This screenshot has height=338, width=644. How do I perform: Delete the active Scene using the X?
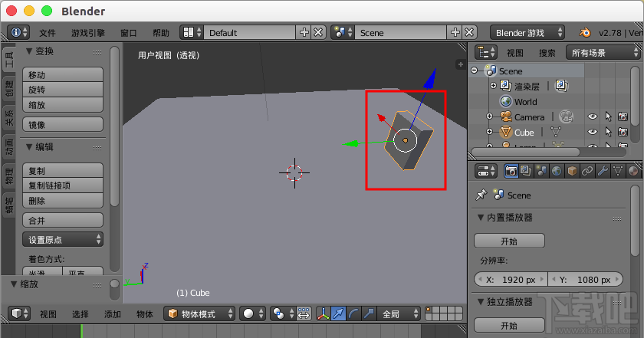pos(469,32)
